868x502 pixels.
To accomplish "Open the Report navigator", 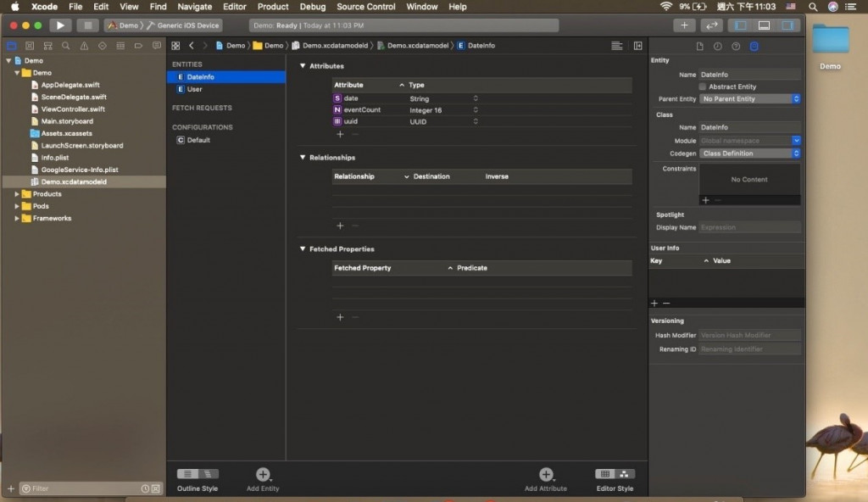I will click(x=157, y=46).
